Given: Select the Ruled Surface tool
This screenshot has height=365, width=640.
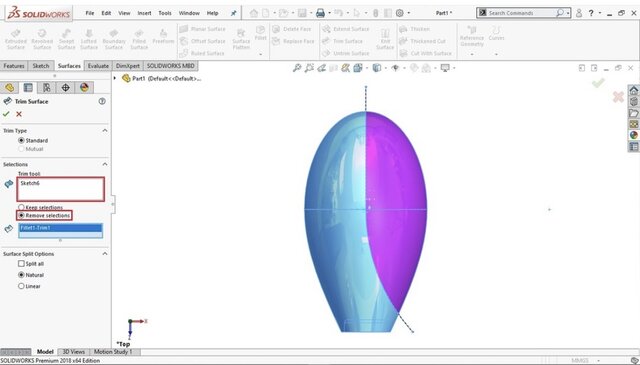Looking at the screenshot, I should coord(202,53).
